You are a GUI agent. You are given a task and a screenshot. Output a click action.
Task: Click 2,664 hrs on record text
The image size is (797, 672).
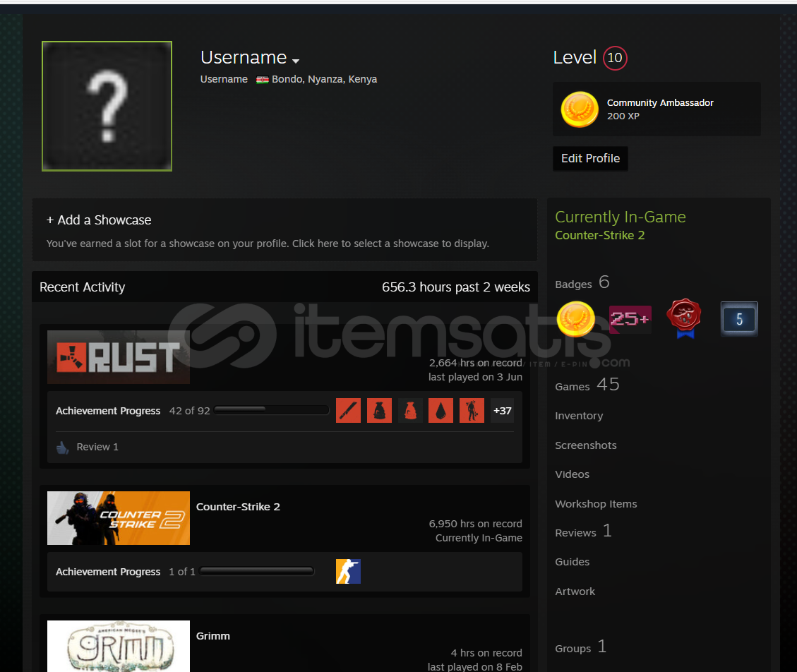click(475, 363)
